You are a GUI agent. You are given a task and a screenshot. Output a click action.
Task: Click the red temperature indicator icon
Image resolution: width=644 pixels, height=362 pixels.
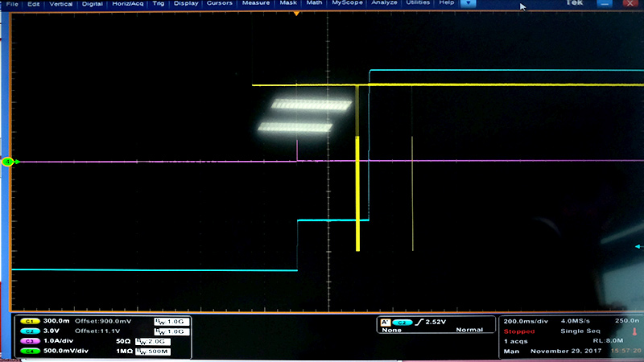[634, 331]
